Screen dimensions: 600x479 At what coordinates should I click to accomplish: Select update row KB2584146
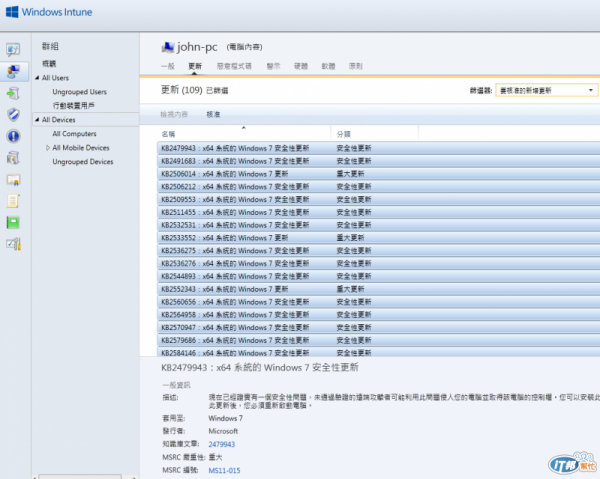378,352
